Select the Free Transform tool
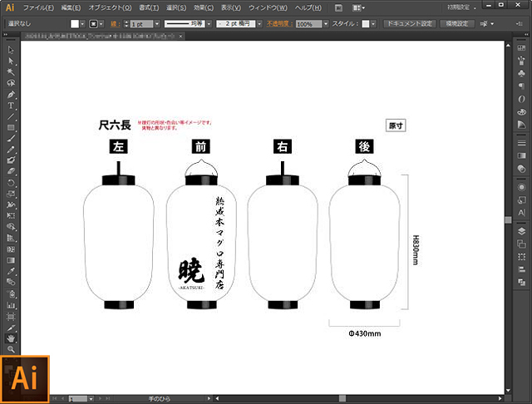Image resolution: width=532 pixels, height=404 pixels. [11, 216]
